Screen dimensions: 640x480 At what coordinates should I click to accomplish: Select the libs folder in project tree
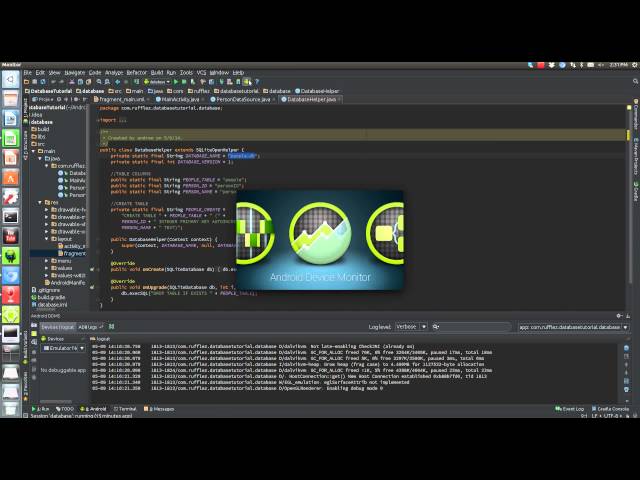(38, 136)
